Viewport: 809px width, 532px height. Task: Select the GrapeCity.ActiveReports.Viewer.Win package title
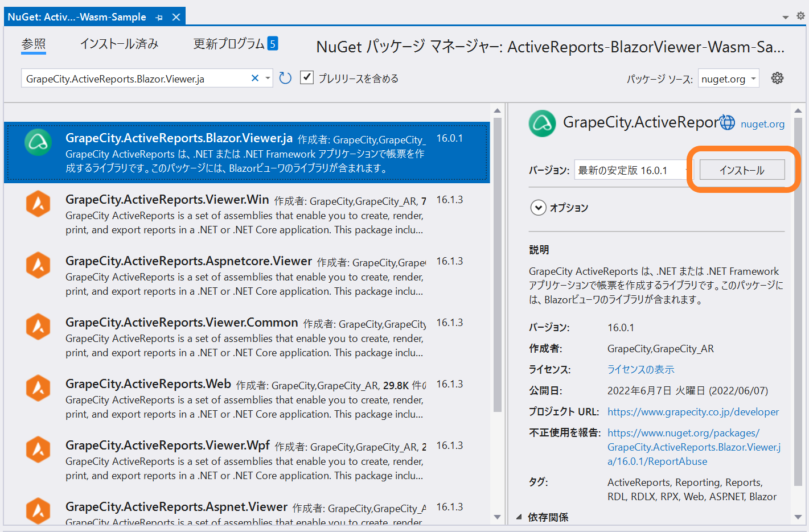167,199
